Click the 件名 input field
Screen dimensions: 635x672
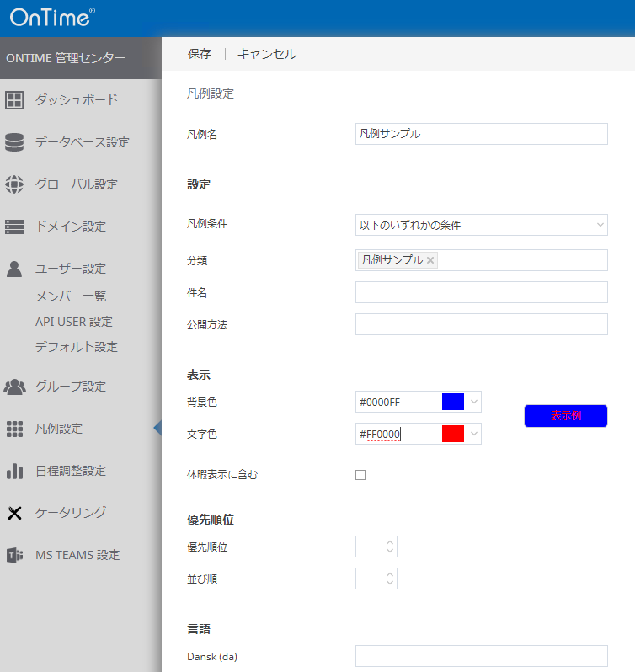(x=481, y=292)
